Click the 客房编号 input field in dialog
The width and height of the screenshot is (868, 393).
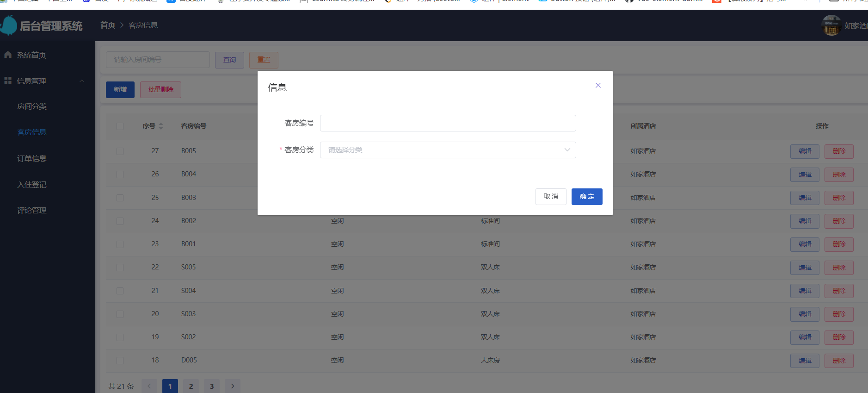click(x=448, y=123)
